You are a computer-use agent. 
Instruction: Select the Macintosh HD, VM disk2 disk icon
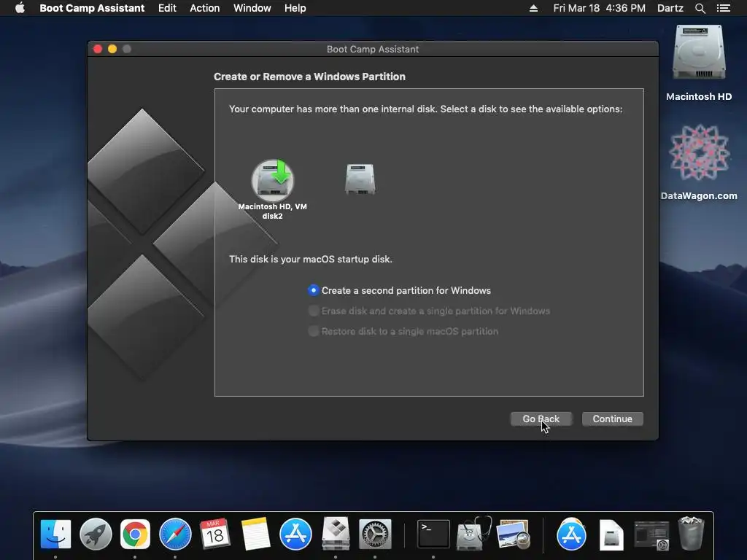[273, 181]
